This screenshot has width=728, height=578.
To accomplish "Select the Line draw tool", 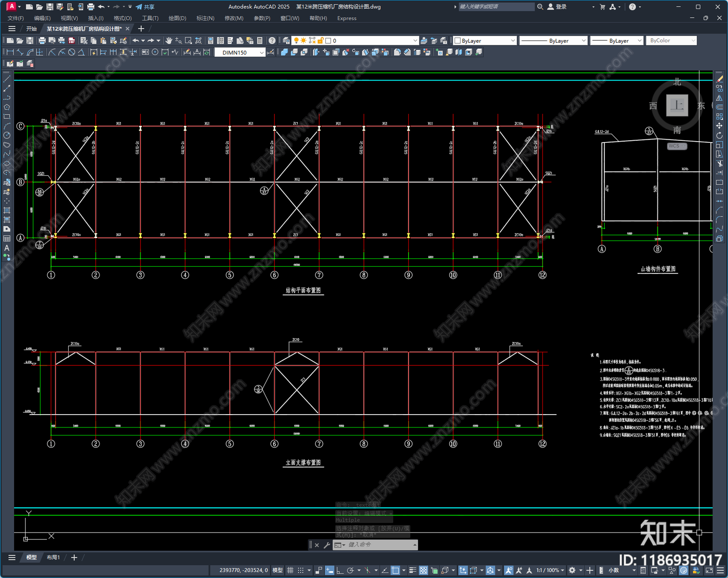I will point(7,79).
